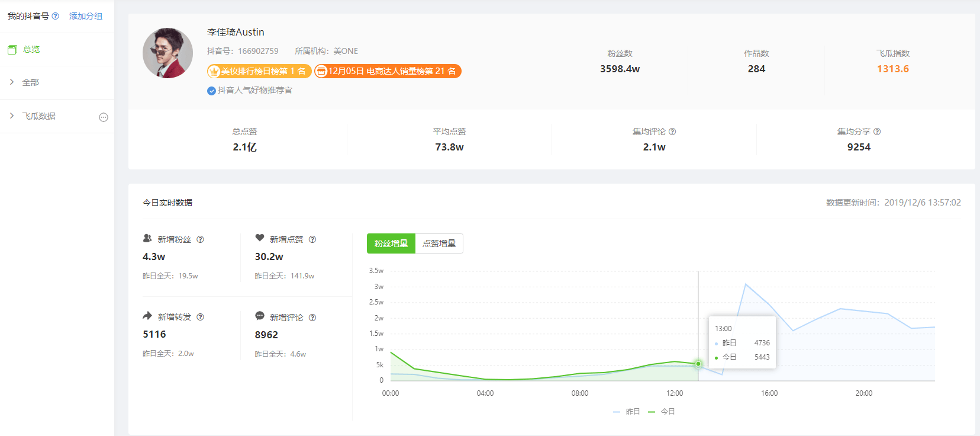The width and height of the screenshot is (980, 436).
Task: Click the 总览 sidebar icon
Action: click(x=12, y=49)
